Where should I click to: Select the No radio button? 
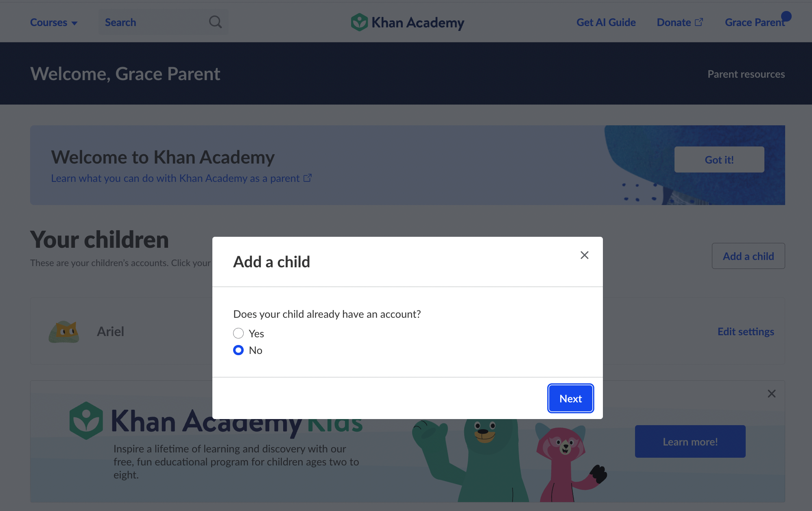coord(238,350)
